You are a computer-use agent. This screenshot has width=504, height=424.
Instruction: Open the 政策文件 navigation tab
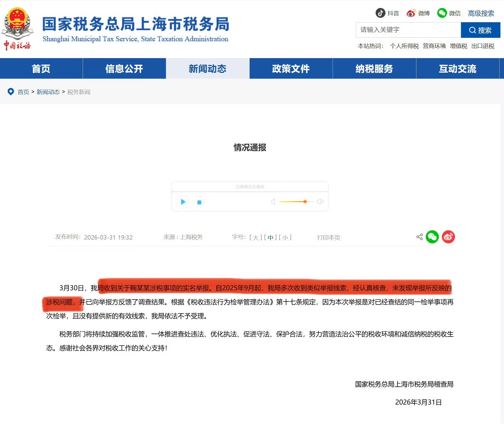tap(291, 69)
